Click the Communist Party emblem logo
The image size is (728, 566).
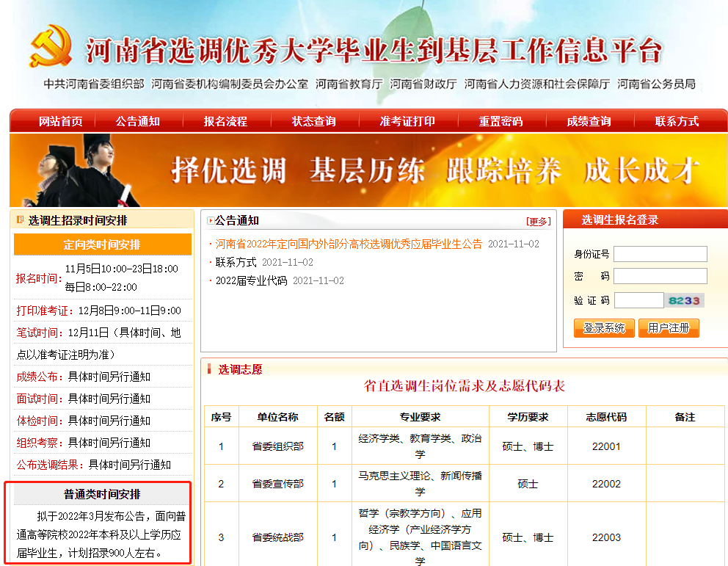51,46
